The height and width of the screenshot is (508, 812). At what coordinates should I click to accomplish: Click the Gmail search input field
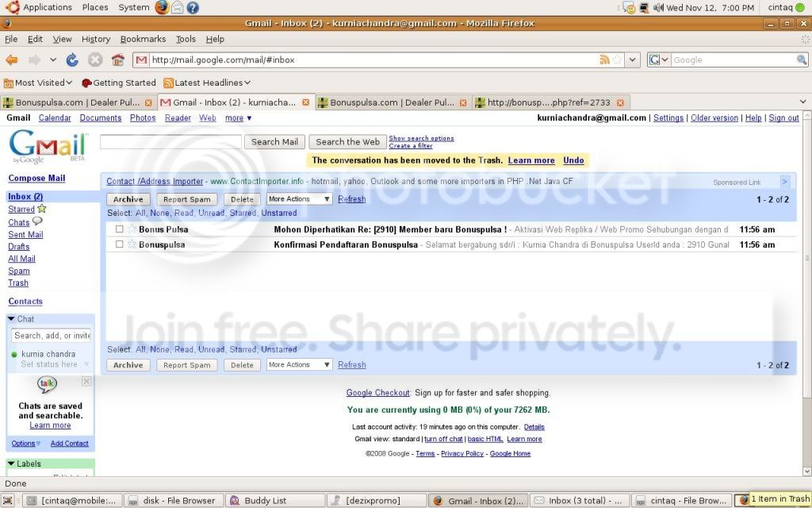click(170, 142)
